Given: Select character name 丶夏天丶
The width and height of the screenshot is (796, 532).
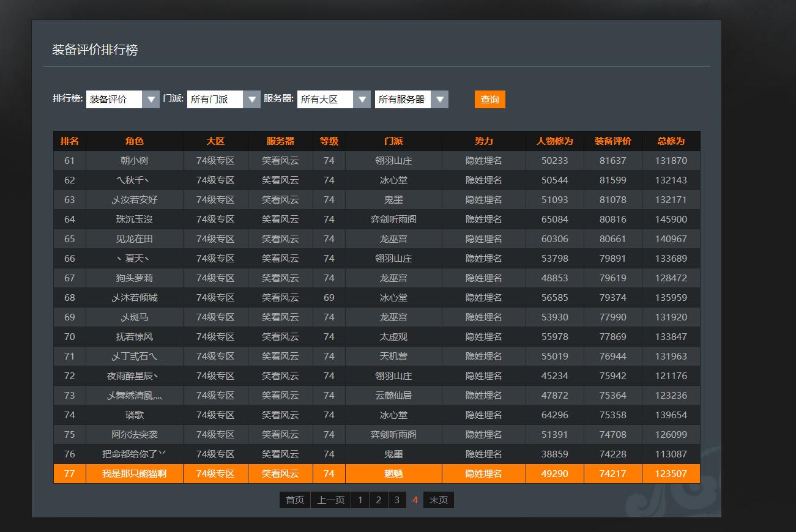Looking at the screenshot, I should point(133,259).
